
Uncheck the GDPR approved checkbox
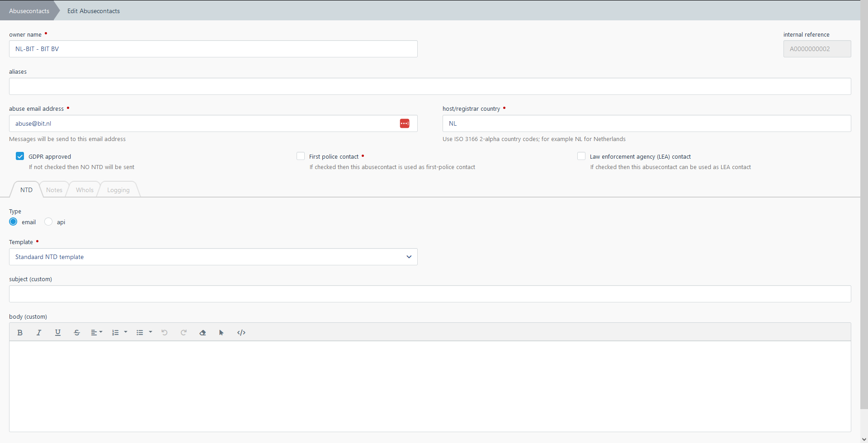point(20,156)
